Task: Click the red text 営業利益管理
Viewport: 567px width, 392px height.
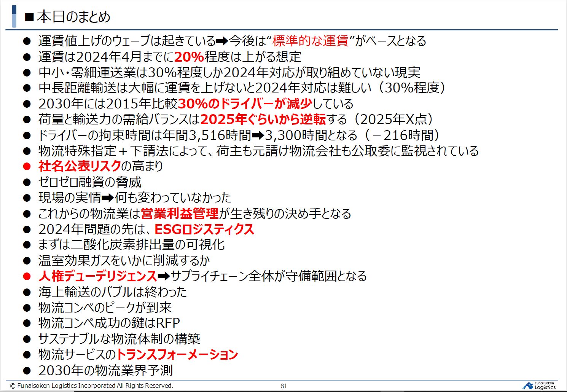Action: click(180, 214)
